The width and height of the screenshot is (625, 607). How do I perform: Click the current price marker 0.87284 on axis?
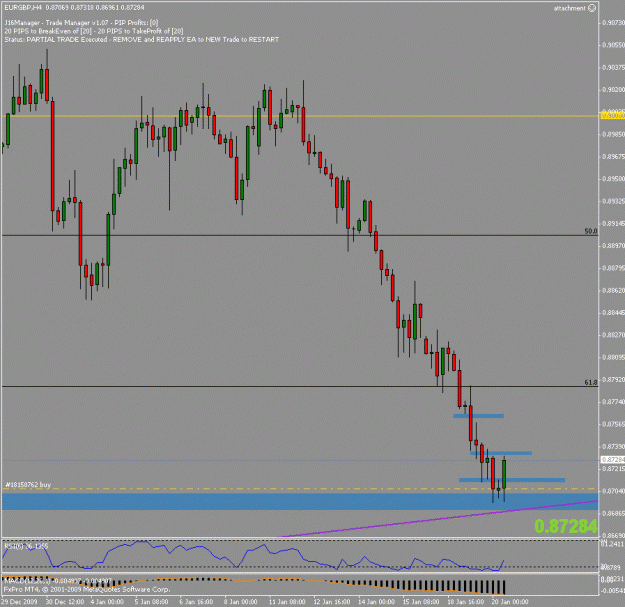pos(613,460)
